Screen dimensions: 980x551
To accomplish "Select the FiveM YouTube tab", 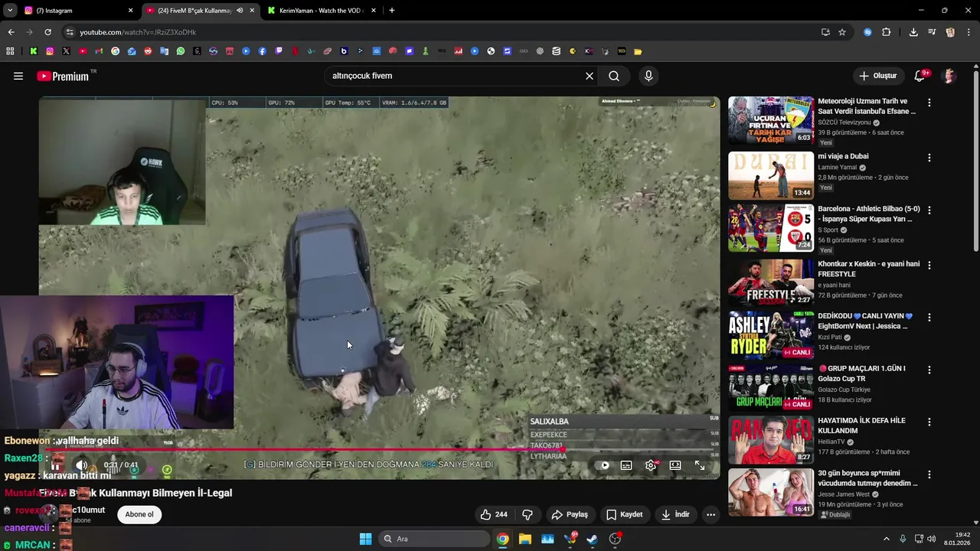I will [x=199, y=11].
